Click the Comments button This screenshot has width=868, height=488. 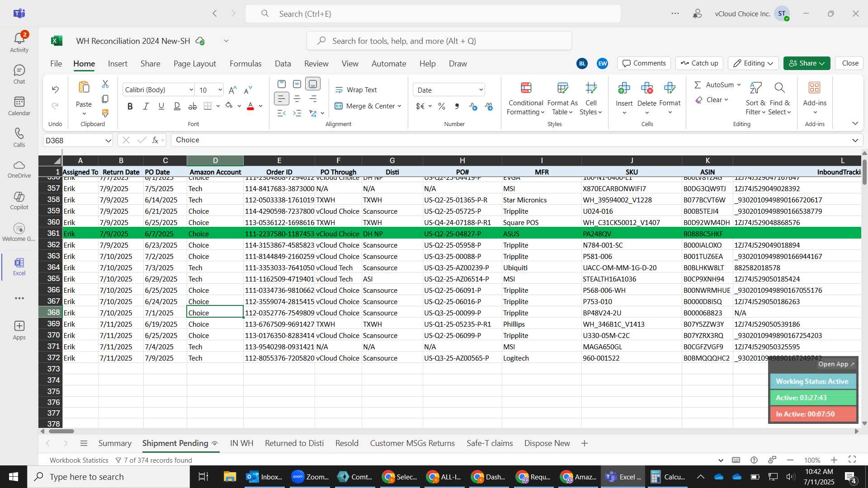pyautogui.click(x=644, y=63)
